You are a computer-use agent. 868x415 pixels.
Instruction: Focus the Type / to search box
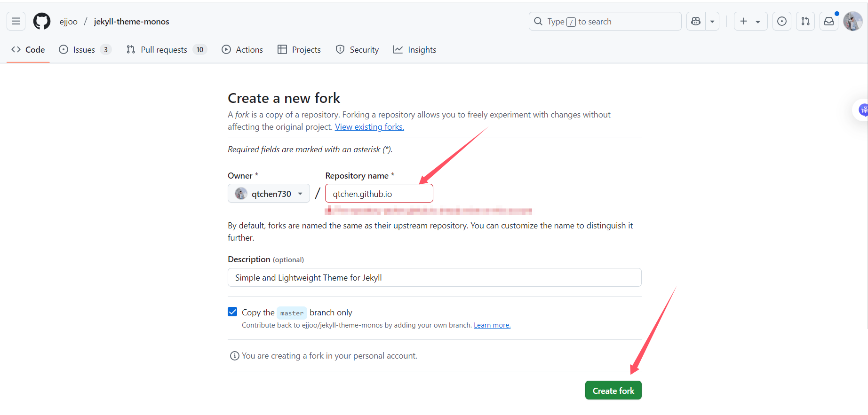click(605, 21)
